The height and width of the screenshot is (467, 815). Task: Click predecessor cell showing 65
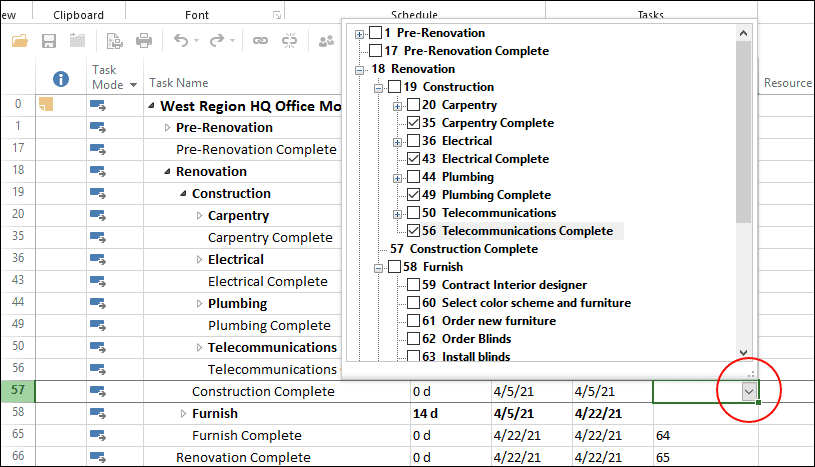705,457
